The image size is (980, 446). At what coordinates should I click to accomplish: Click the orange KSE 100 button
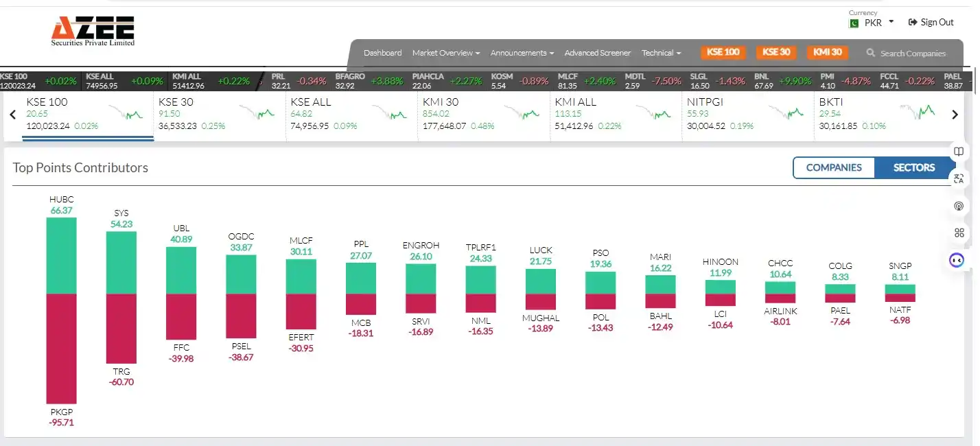(x=723, y=52)
